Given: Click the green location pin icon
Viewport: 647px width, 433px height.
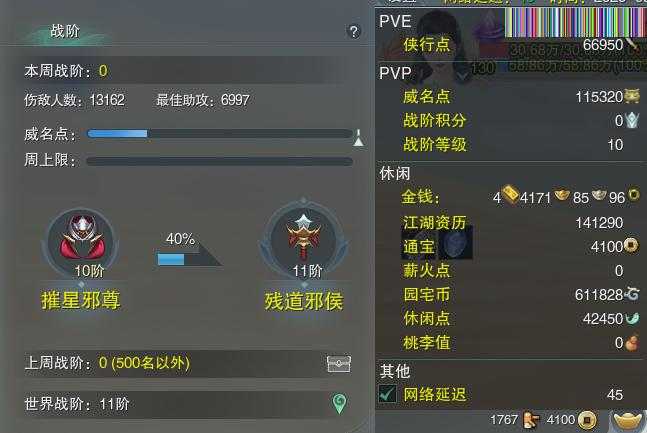Looking at the screenshot, I should click(x=339, y=404).
